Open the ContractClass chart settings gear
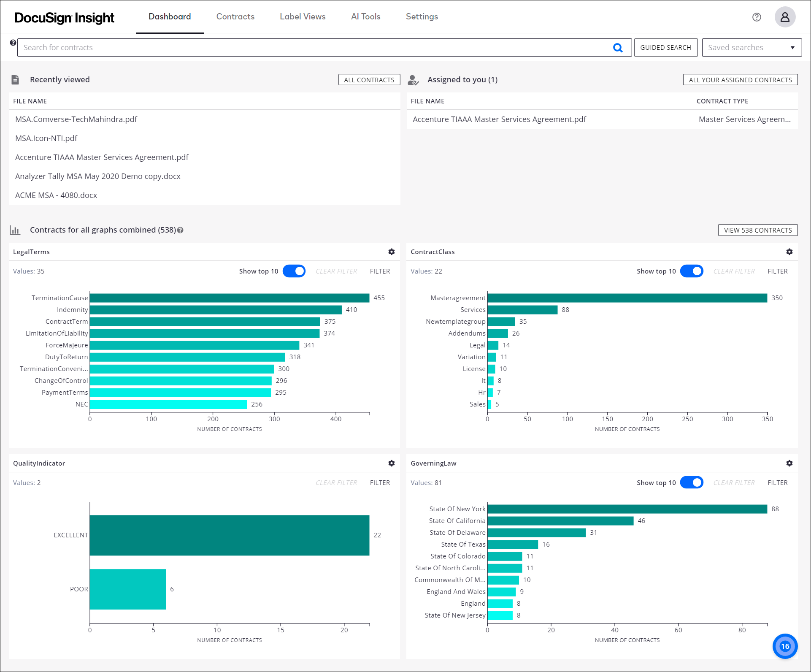Viewport: 811px width, 672px height. click(789, 252)
